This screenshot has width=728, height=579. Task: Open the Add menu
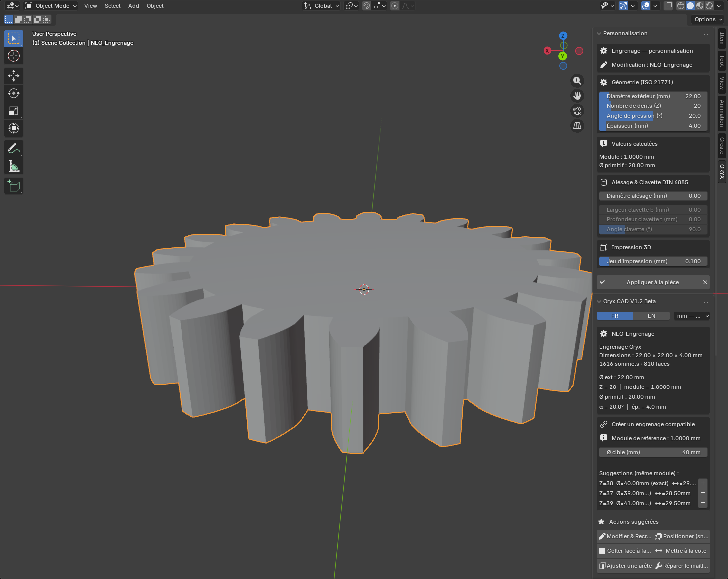click(133, 6)
